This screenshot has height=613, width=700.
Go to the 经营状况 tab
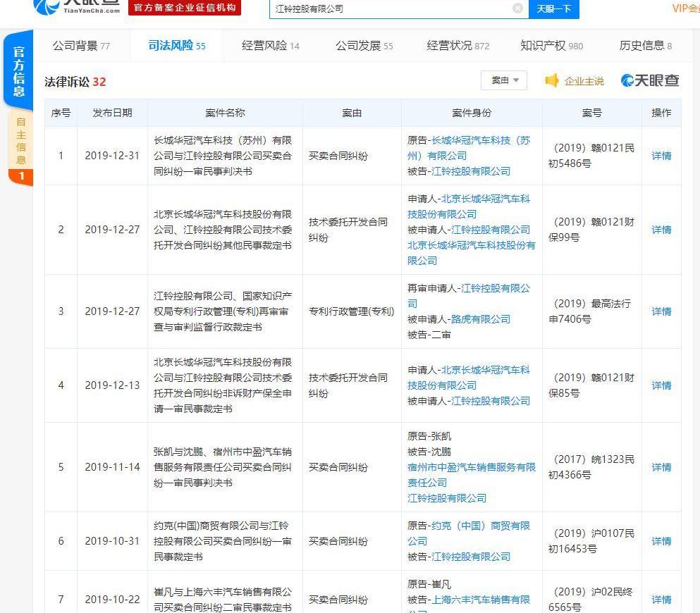(458, 46)
